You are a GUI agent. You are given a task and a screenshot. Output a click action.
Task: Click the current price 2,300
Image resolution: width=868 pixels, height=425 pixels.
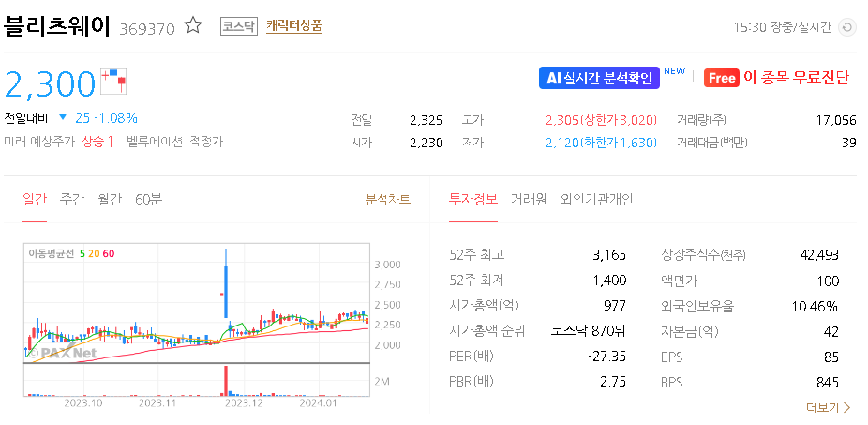pyautogui.click(x=51, y=83)
